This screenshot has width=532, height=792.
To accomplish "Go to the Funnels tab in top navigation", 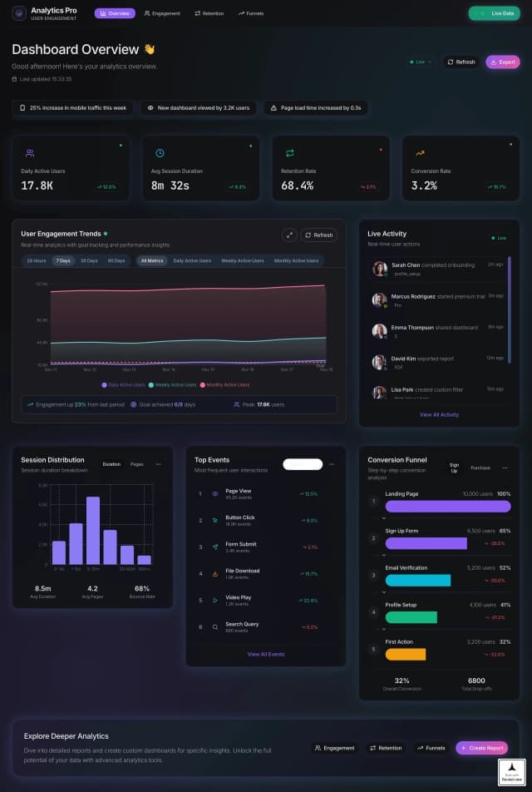I will click(x=250, y=13).
